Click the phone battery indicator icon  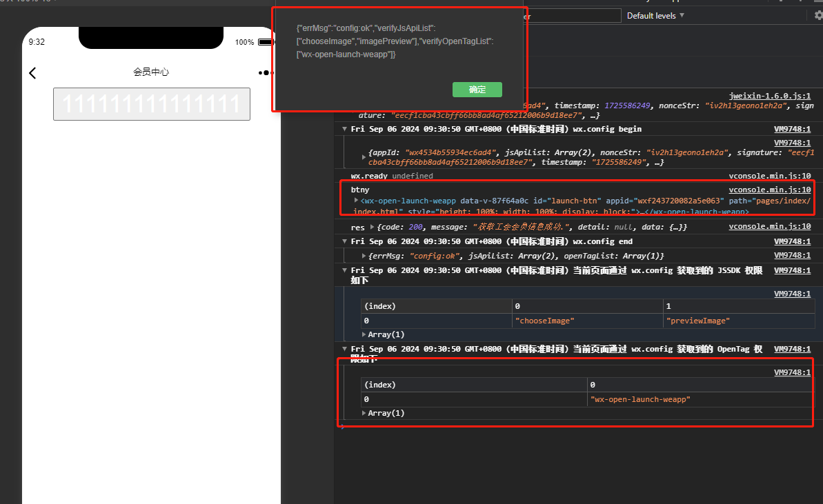click(x=265, y=42)
